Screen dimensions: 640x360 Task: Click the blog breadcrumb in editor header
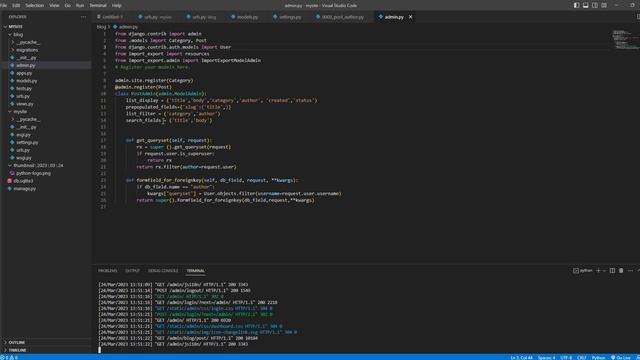point(101,27)
